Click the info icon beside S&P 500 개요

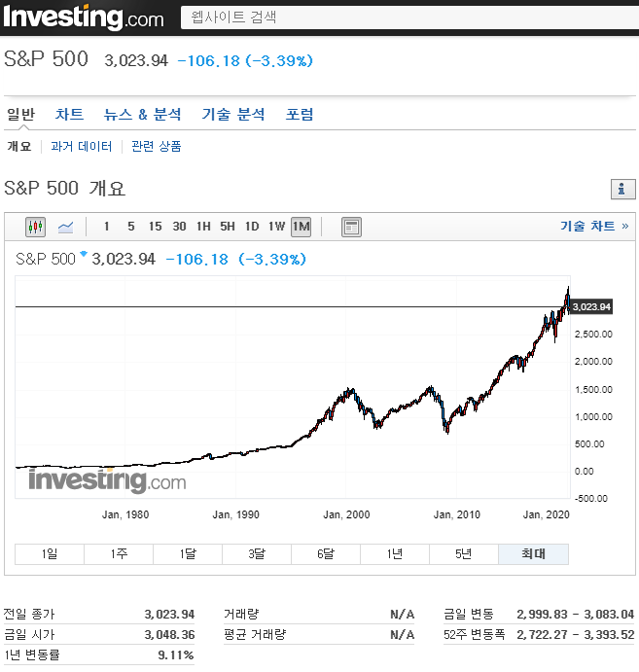click(x=622, y=189)
